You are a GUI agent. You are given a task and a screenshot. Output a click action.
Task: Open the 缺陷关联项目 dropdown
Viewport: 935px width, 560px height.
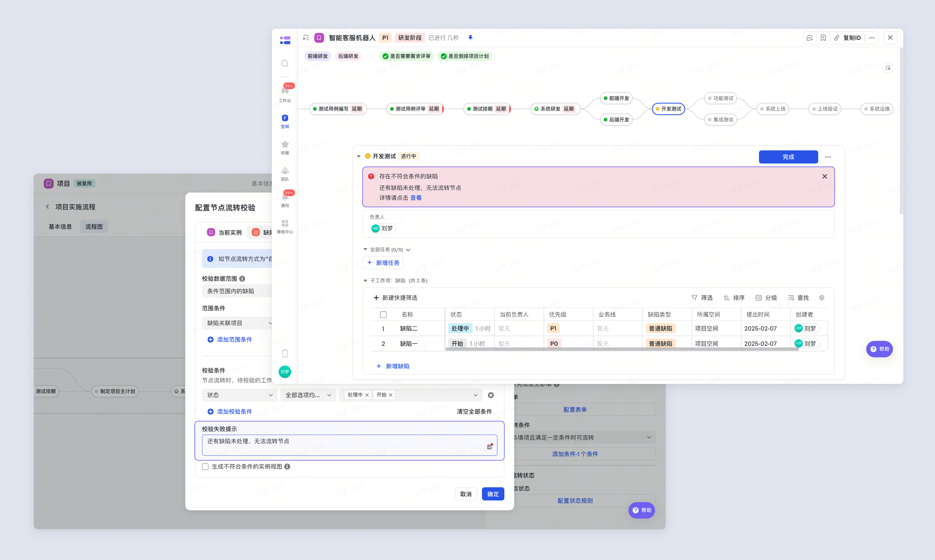(x=237, y=323)
